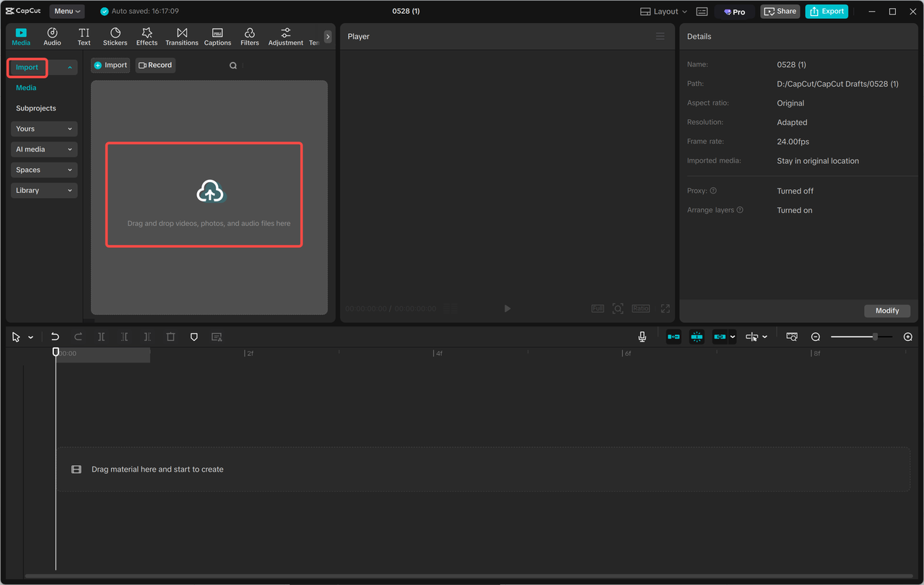Image resolution: width=924 pixels, height=585 pixels.
Task: Expand the Library section
Action: (x=43, y=190)
